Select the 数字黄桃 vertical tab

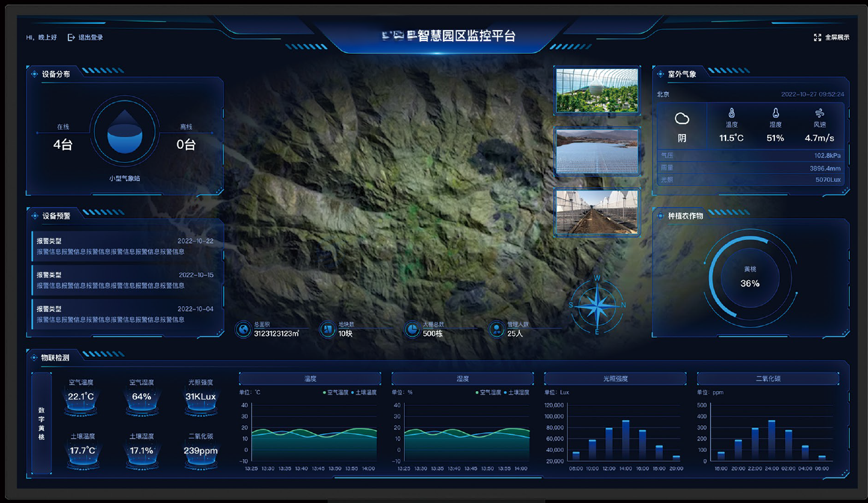coord(41,423)
